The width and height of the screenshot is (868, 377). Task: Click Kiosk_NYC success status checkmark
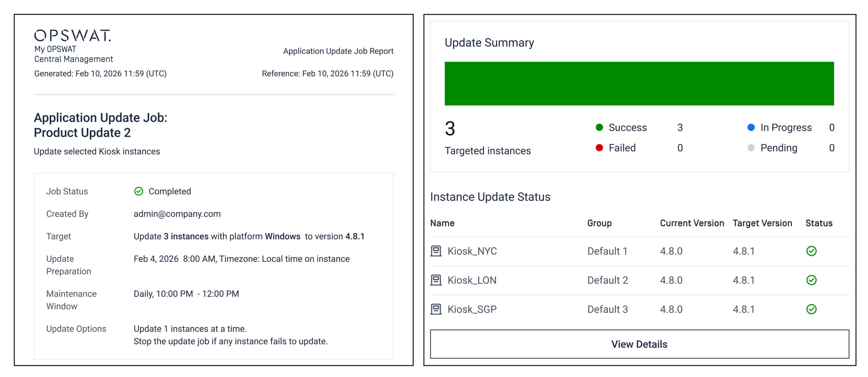click(811, 251)
